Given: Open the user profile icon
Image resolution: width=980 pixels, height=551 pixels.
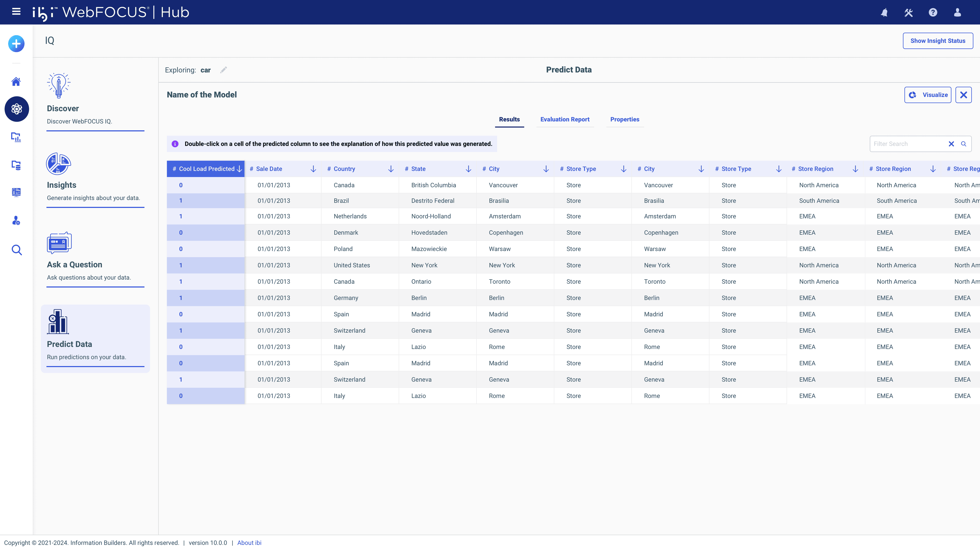Looking at the screenshot, I should (957, 12).
